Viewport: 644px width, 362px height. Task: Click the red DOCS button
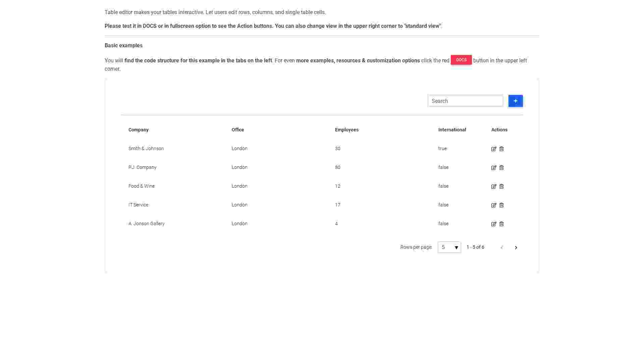(x=461, y=60)
